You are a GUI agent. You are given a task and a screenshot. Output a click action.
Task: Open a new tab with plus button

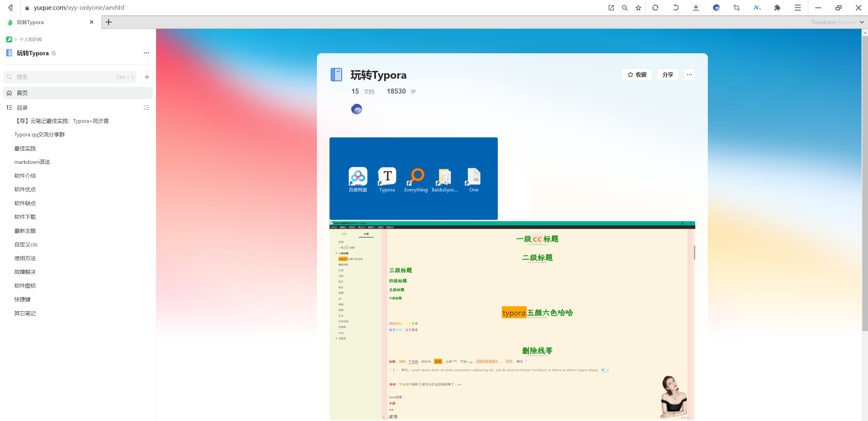(109, 22)
